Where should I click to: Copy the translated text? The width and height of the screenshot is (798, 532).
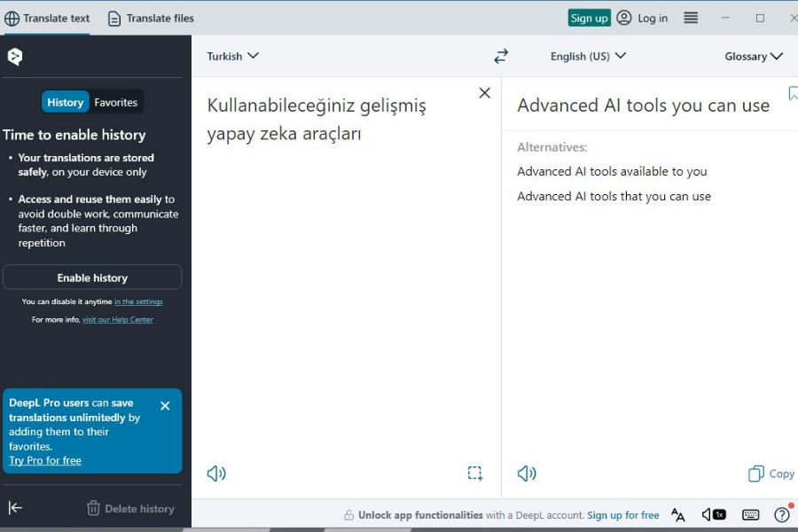pyautogui.click(x=771, y=473)
